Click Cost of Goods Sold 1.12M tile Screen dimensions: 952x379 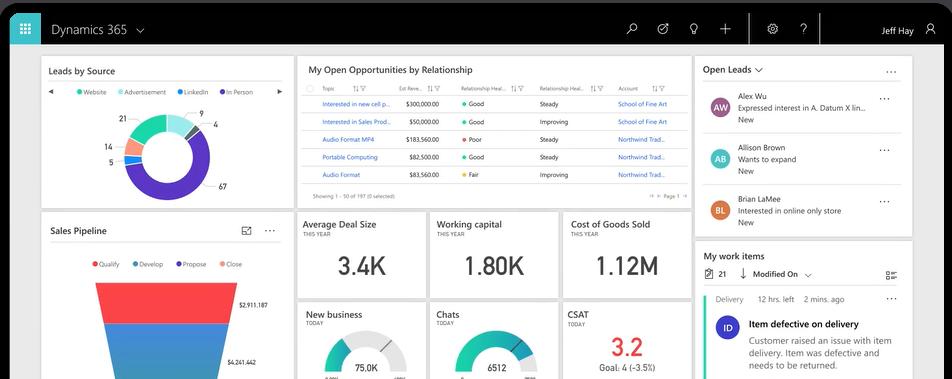click(627, 254)
